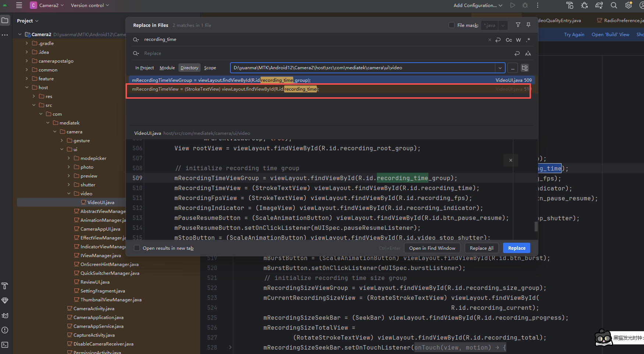Click the editor vertical scrollbar thumb
The height and width of the screenshot is (354, 644).
536,227
